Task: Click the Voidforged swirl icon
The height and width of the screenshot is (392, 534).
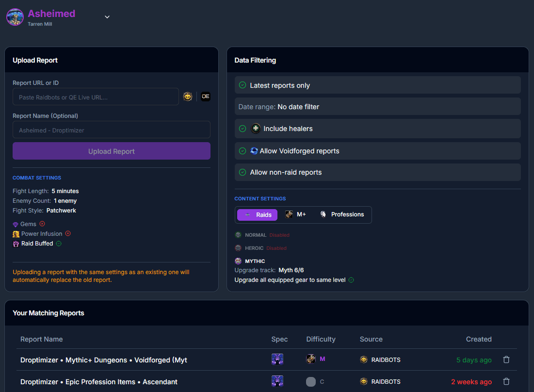Action: (254, 150)
